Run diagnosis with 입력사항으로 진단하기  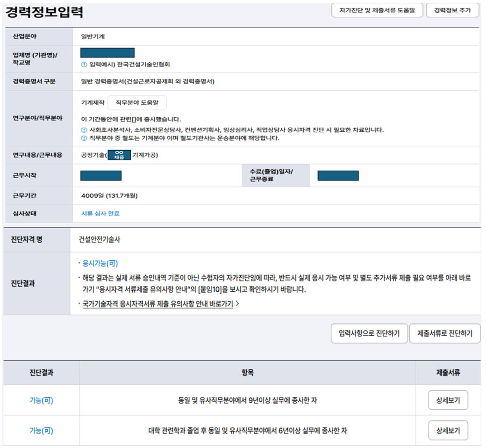tap(369, 333)
